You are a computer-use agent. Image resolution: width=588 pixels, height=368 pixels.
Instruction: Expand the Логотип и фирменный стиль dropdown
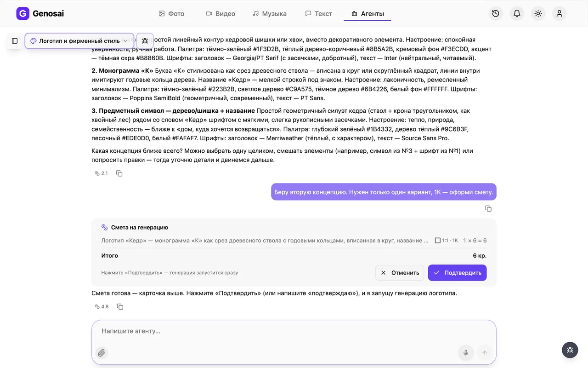(x=79, y=41)
